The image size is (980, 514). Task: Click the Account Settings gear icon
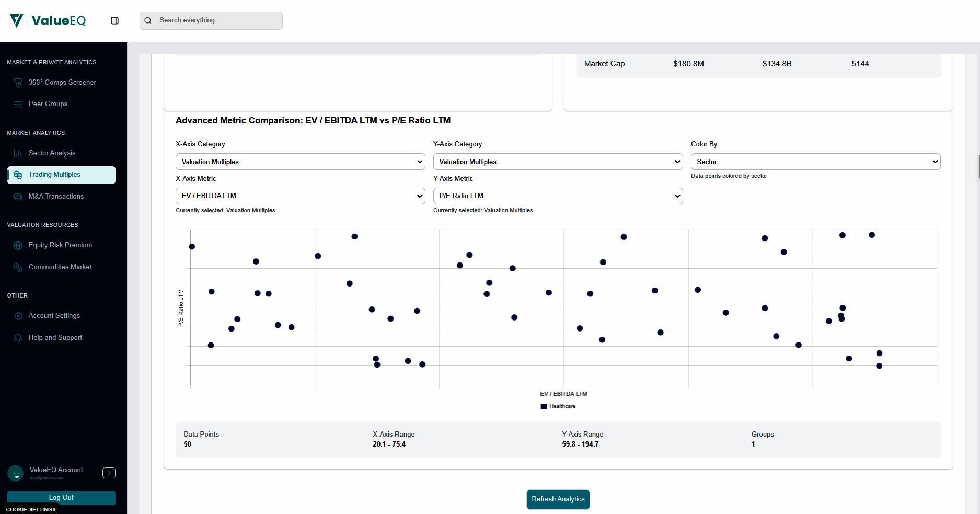[18, 316]
